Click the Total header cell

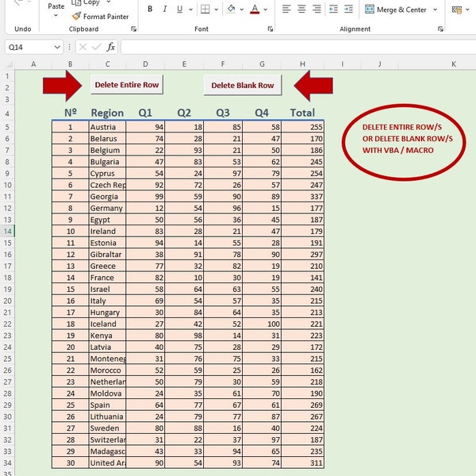(303, 113)
